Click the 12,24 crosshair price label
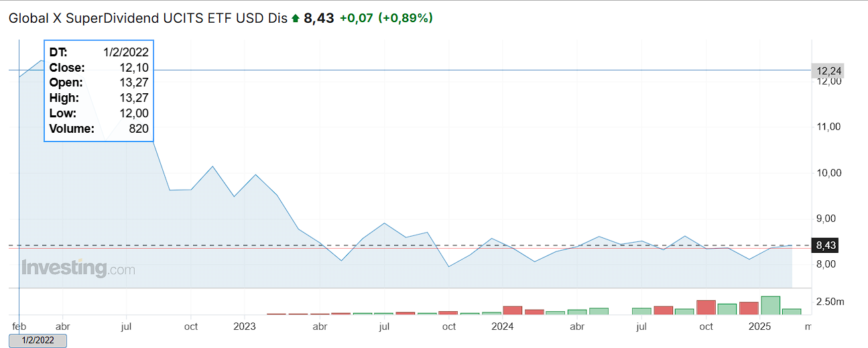The width and height of the screenshot is (868, 348). coord(828,70)
